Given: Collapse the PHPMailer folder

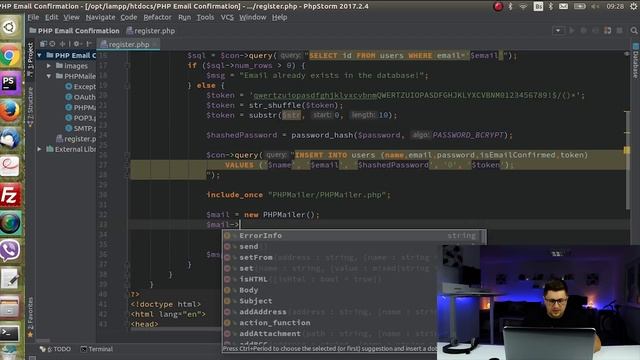Looking at the screenshot, I should [49, 76].
